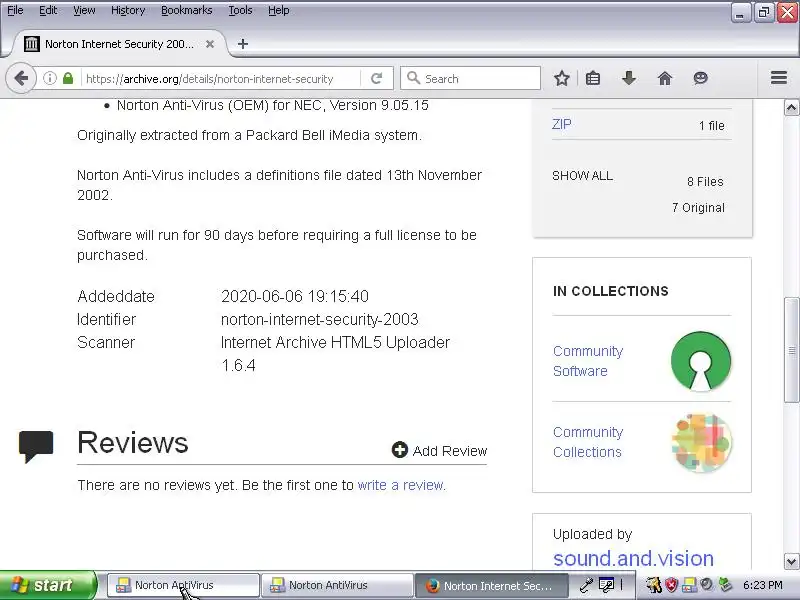Open uploader sound.and.vision profile link
The width and height of the screenshot is (800, 600).
(633, 559)
